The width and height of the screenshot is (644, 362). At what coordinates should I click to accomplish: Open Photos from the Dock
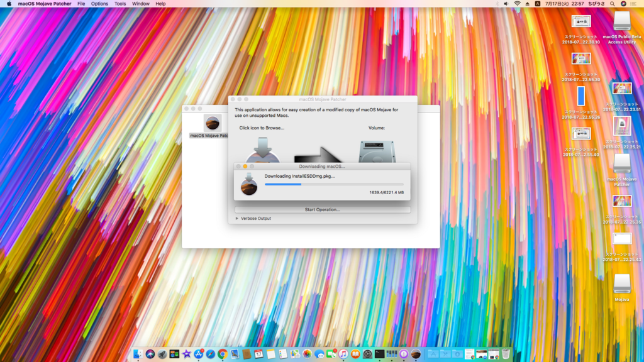(x=307, y=354)
